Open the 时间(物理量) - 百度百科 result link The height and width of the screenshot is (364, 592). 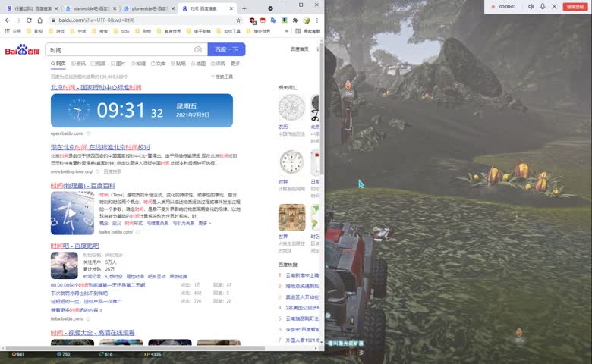pos(83,185)
